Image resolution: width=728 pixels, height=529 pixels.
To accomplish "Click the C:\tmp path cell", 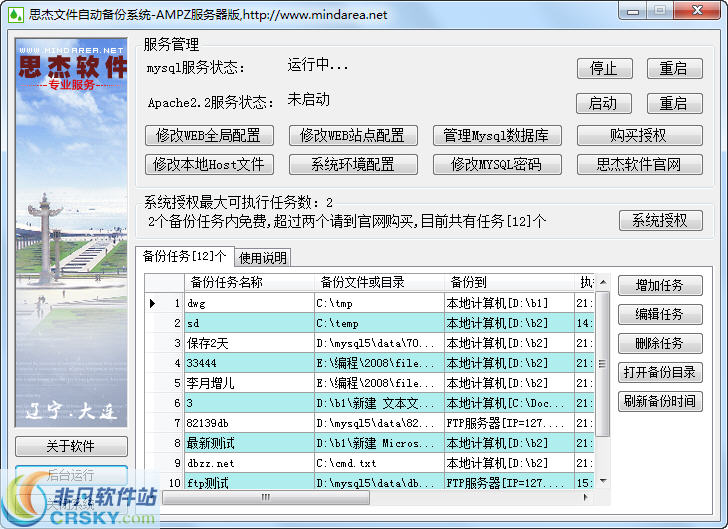I will click(379, 303).
